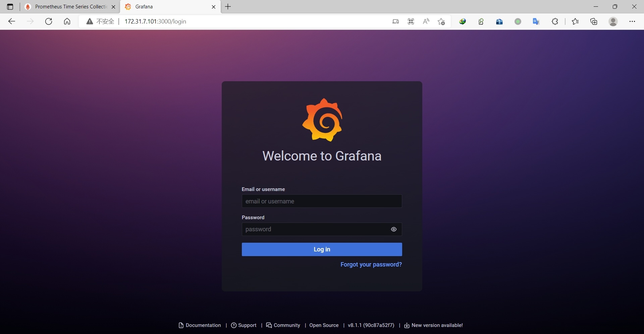The image size is (644, 334).
Task: Activate the Read aloud icon
Action: click(x=426, y=21)
